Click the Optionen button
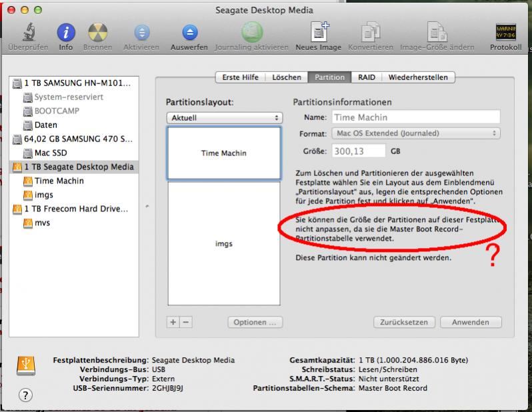 255,322
